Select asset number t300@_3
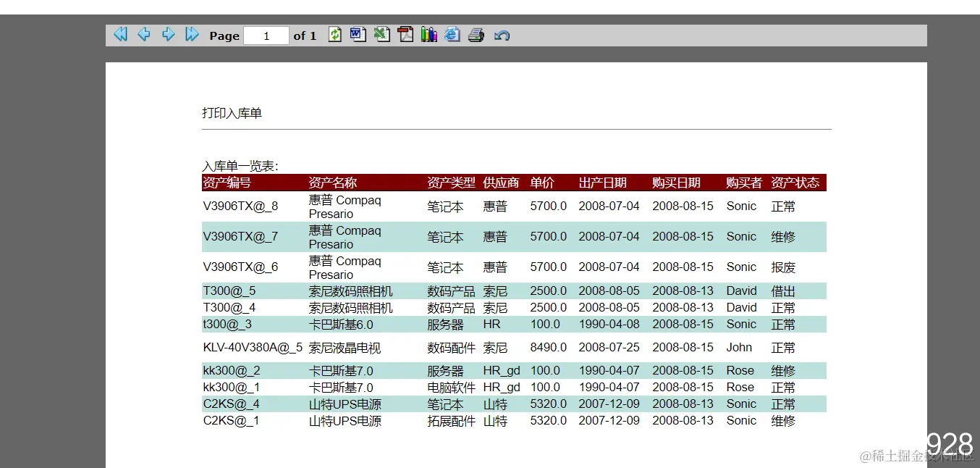 pyautogui.click(x=227, y=325)
